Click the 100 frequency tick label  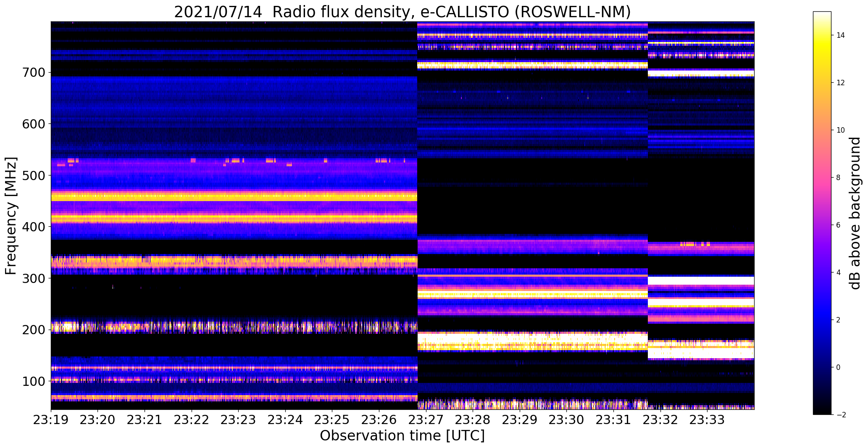(33, 381)
